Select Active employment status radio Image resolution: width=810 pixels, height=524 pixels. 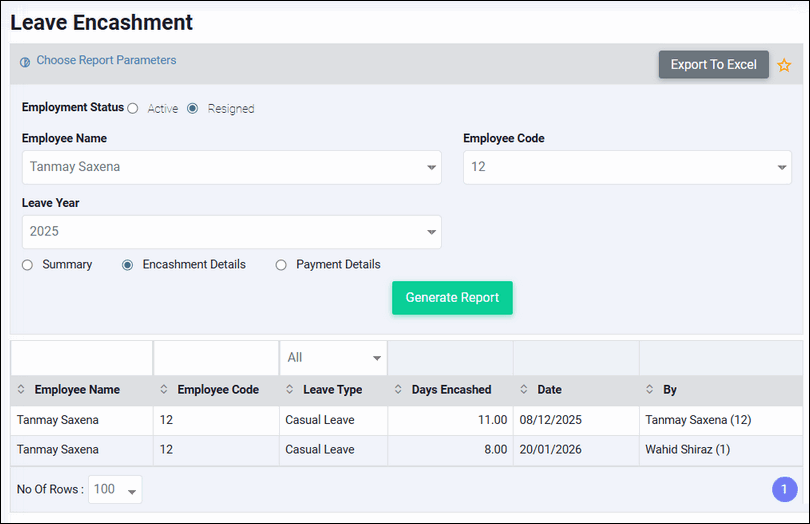(x=133, y=108)
